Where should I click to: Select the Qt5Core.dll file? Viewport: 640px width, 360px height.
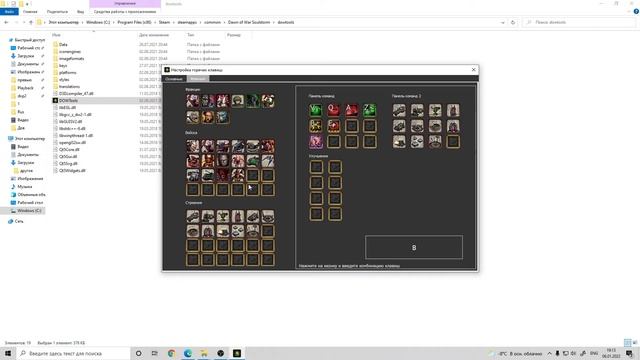tap(69, 149)
